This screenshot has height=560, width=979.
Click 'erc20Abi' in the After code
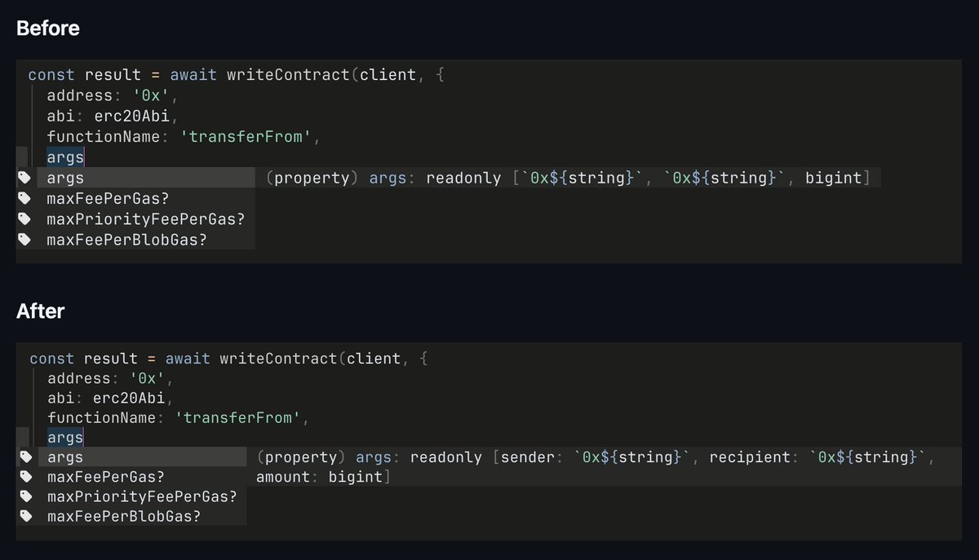click(x=128, y=398)
